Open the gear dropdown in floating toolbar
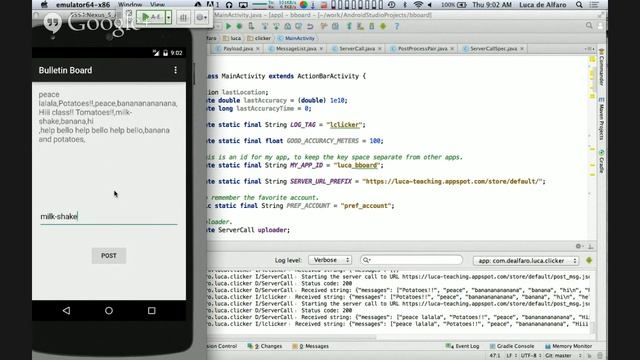This screenshot has width=640, height=360. [x=202, y=18]
